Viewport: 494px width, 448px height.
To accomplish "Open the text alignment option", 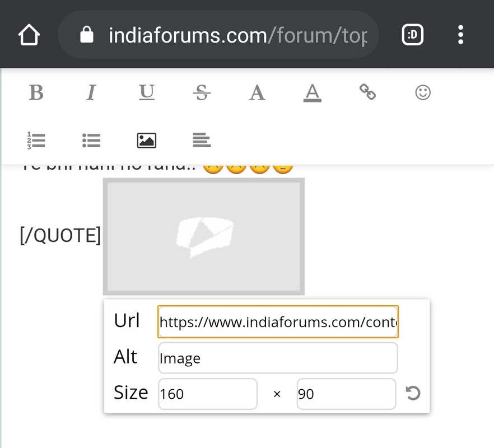I will coord(202,140).
